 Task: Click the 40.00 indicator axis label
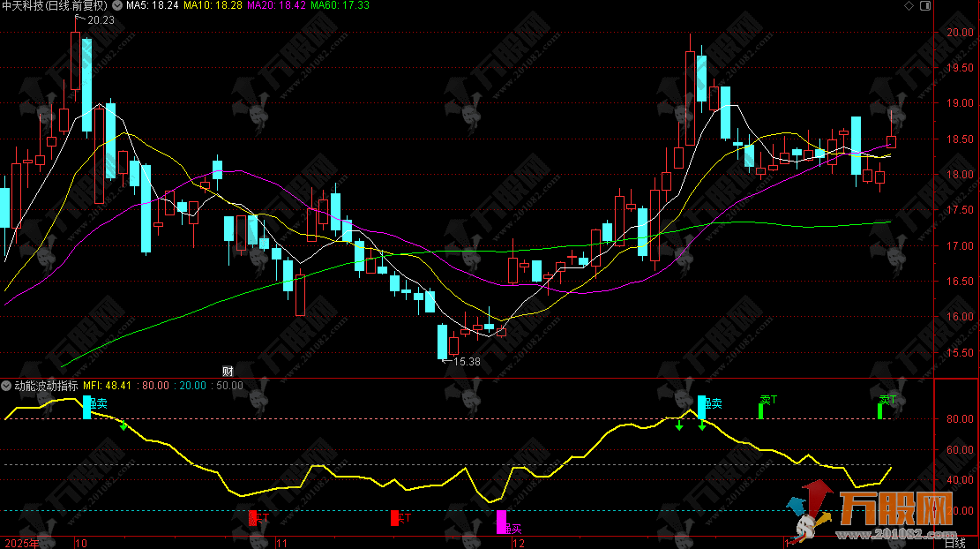(960, 480)
